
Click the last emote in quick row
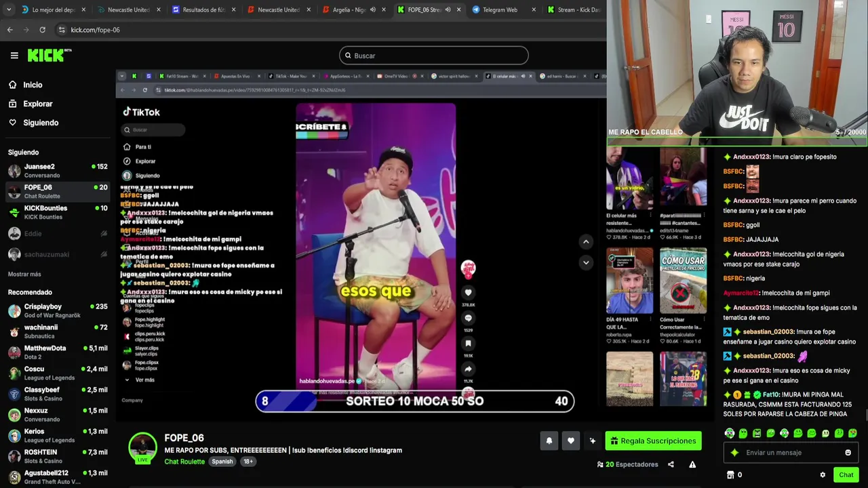[x=852, y=433]
